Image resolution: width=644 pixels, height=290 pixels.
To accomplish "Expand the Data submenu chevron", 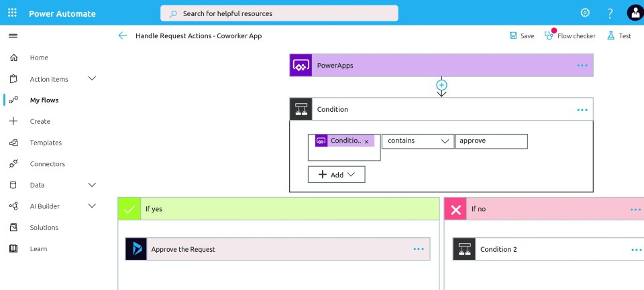I will 92,185.
